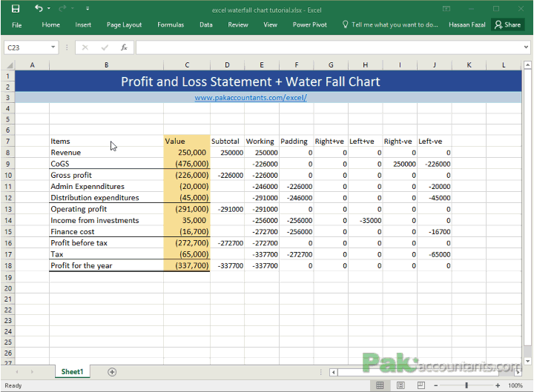This screenshot has height=392, width=534.
Task: Select the Sheet1 tab
Action: click(x=72, y=371)
